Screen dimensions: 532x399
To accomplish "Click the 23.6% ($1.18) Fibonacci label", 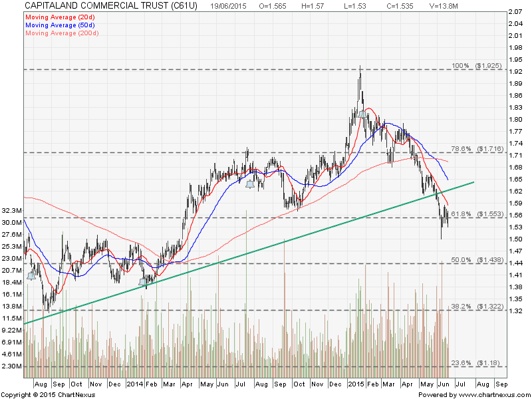I will pos(475,363).
